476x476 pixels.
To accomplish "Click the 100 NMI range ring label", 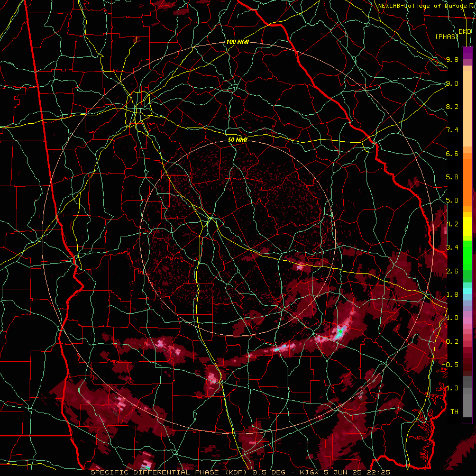I will (237, 42).
